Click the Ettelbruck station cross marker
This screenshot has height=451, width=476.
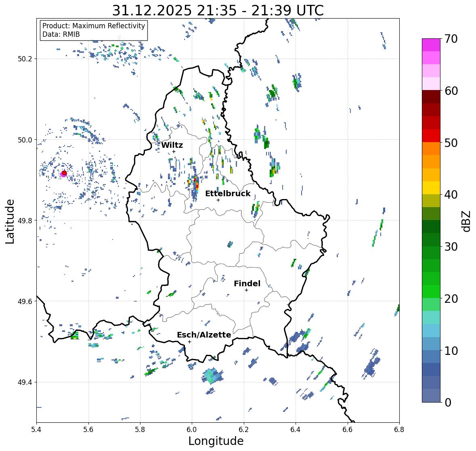click(218, 200)
